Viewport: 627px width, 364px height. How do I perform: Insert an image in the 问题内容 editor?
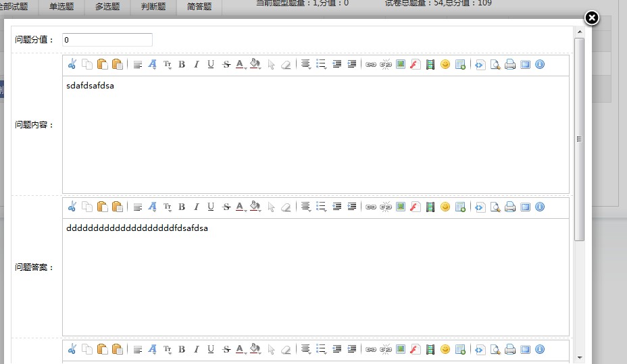pos(401,64)
